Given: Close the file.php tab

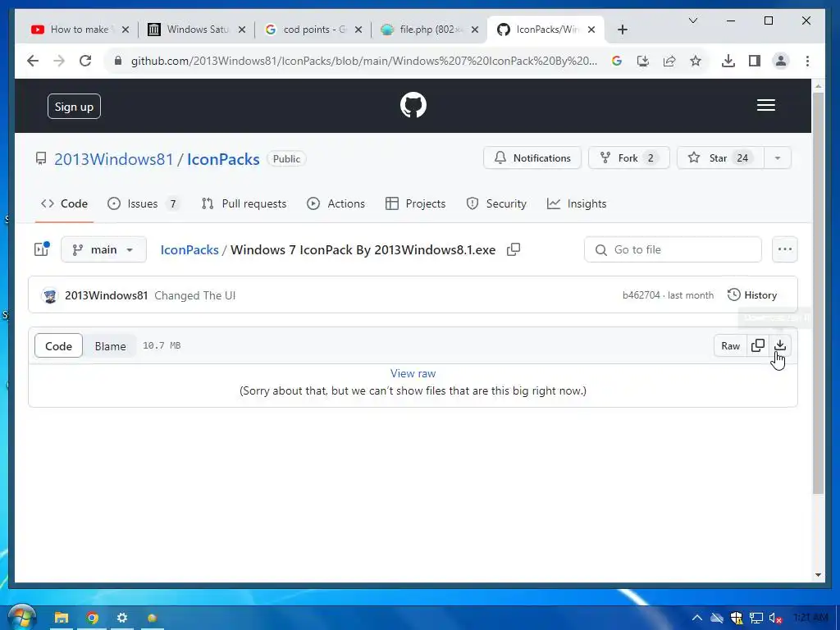Looking at the screenshot, I should pyautogui.click(x=475, y=30).
